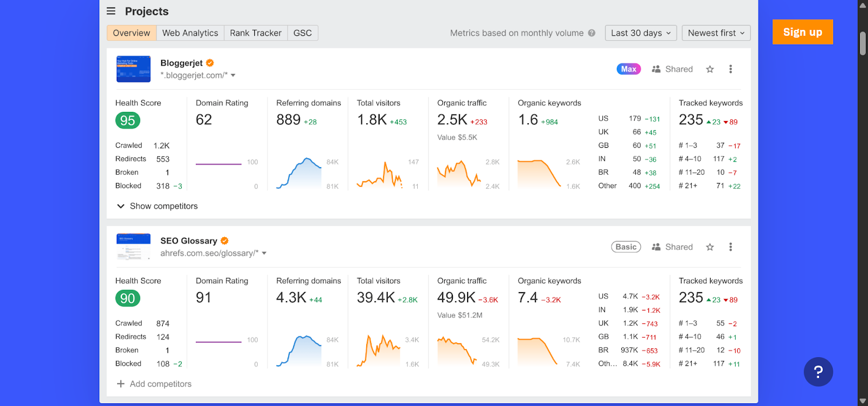Viewport: 868px width, 406px height.
Task: Open the Last 30 days dropdown
Action: click(x=641, y=33)
